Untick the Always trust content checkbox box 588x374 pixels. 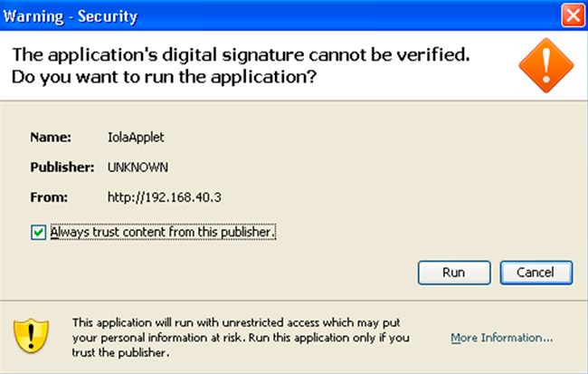pyautogui.click(x=38, y=233)
